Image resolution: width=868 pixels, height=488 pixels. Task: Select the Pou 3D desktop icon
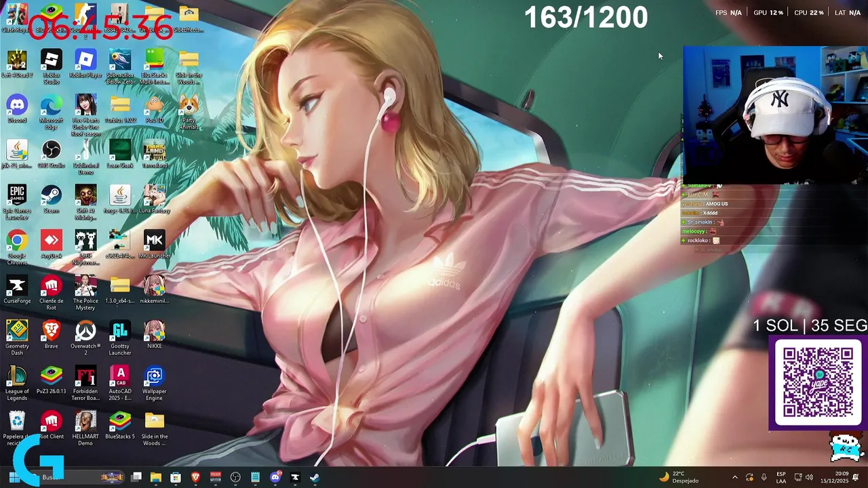(x=154, y=109)
